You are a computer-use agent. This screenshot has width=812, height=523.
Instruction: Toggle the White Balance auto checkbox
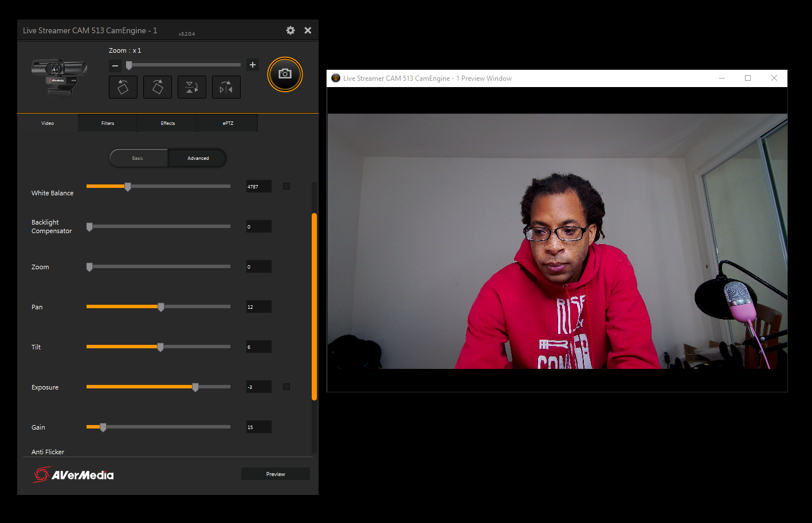[287, 186]
